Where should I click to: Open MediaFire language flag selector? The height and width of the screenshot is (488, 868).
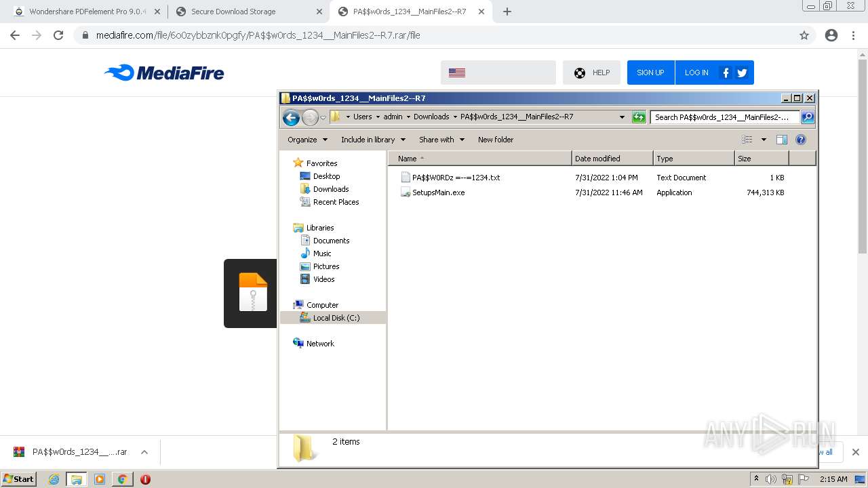point(498,73)
